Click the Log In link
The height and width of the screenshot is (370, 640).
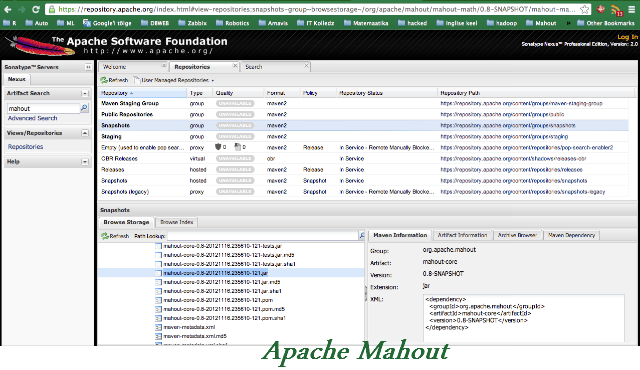pos(627,37)
